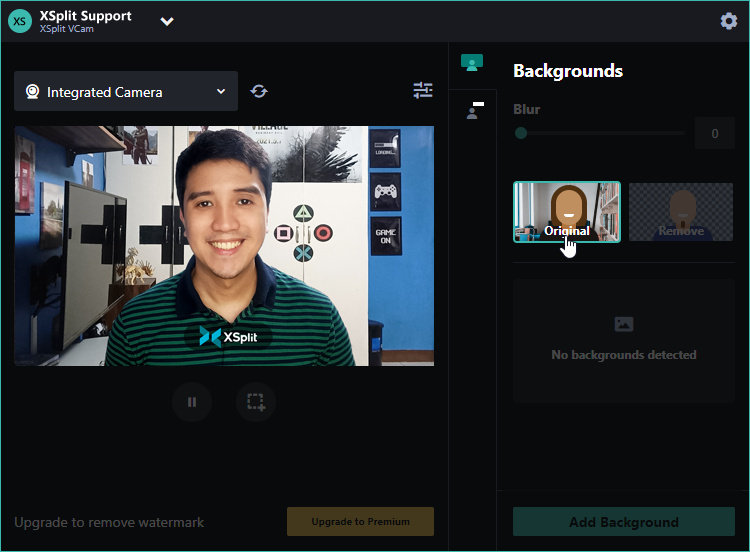Click the Blur slider handle
This screenshot has width=750, height=552.
click(521, 133)
